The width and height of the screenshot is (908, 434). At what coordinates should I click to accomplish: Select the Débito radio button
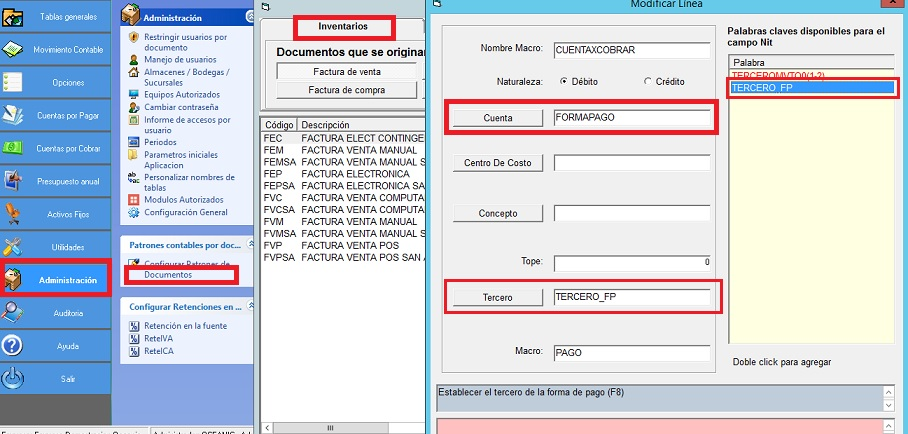tap(564, 81)
